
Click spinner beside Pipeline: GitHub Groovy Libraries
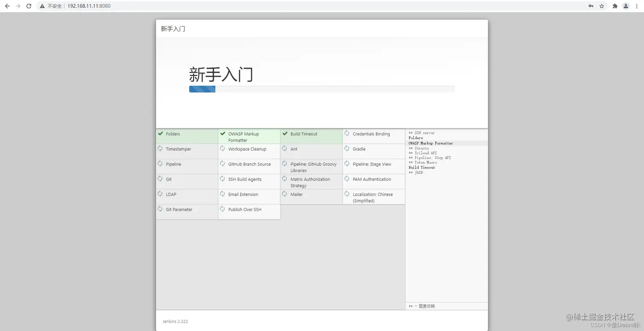pos(285,164)
